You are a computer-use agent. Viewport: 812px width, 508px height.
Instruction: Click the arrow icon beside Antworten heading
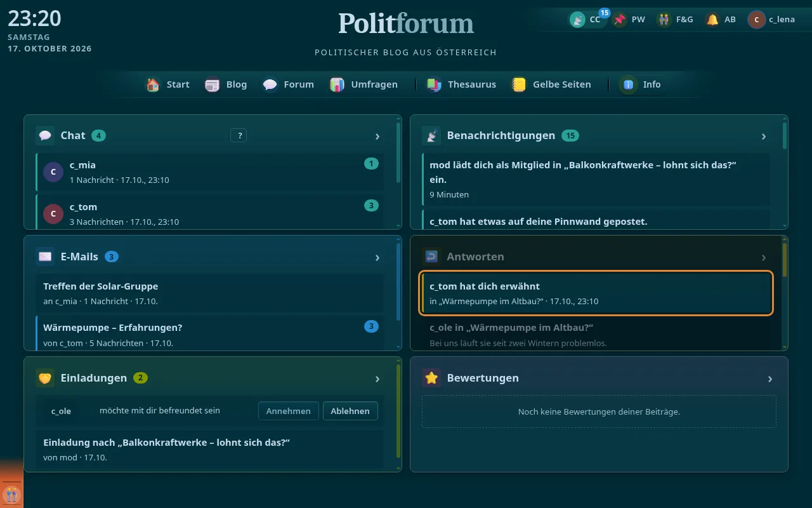coord(431,257)
